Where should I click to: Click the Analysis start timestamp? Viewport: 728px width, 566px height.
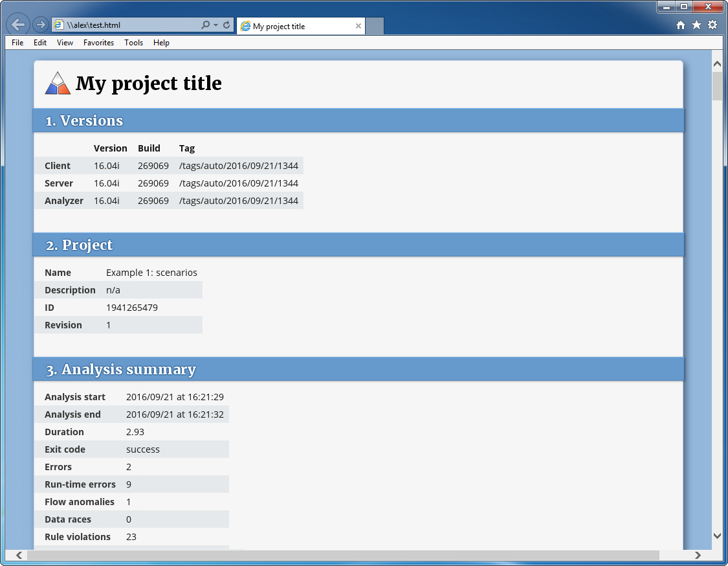click(x=175, y=398)
